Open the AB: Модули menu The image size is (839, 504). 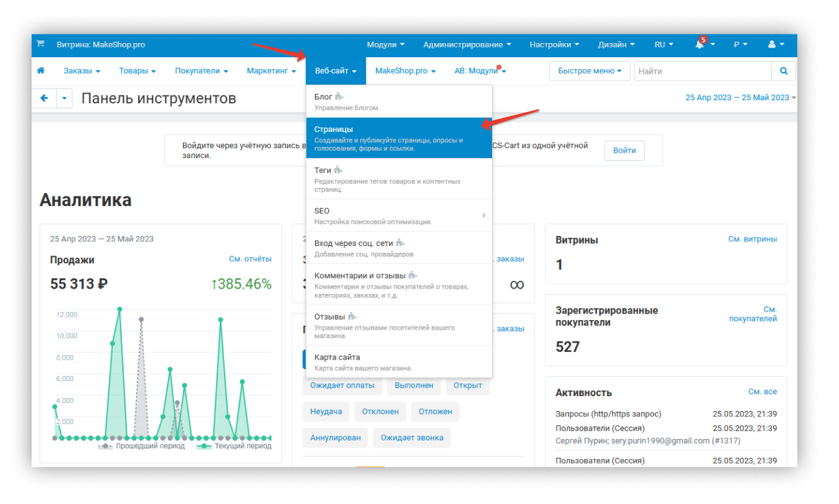(480, 71)
